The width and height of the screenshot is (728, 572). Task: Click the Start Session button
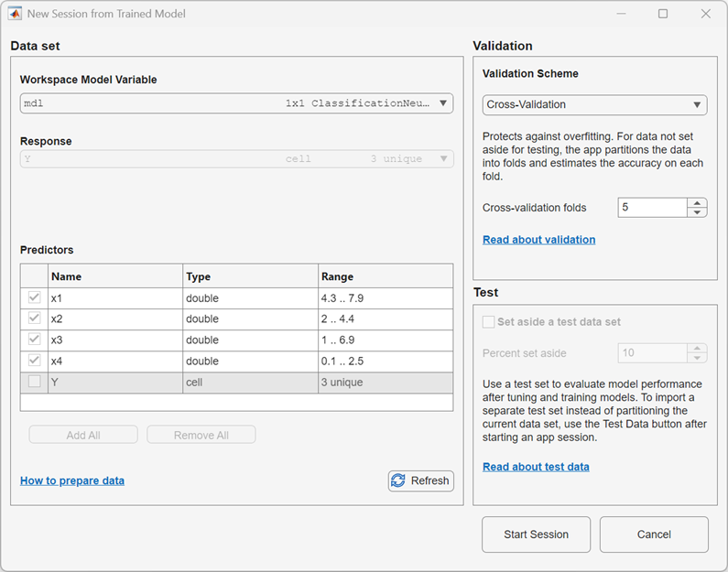click(x=536, y=534)
